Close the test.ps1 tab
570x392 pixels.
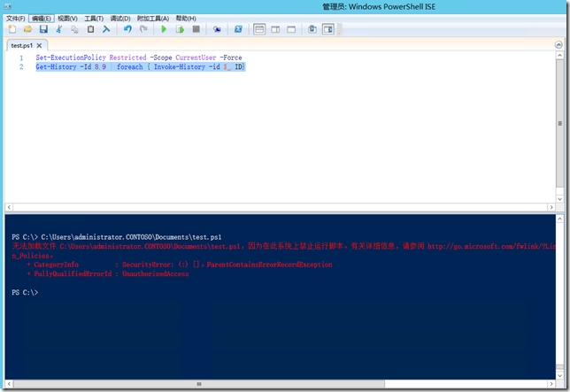tap(39, 45)
